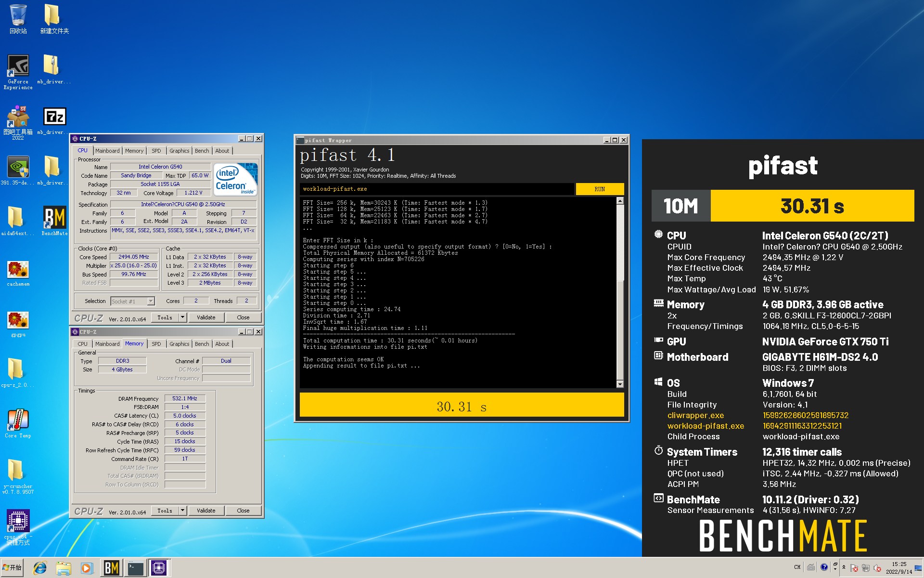Click Close in upper CPU-Z window
Image resolution: width=924 pixels, height=578 pixels.
point(243,317)
